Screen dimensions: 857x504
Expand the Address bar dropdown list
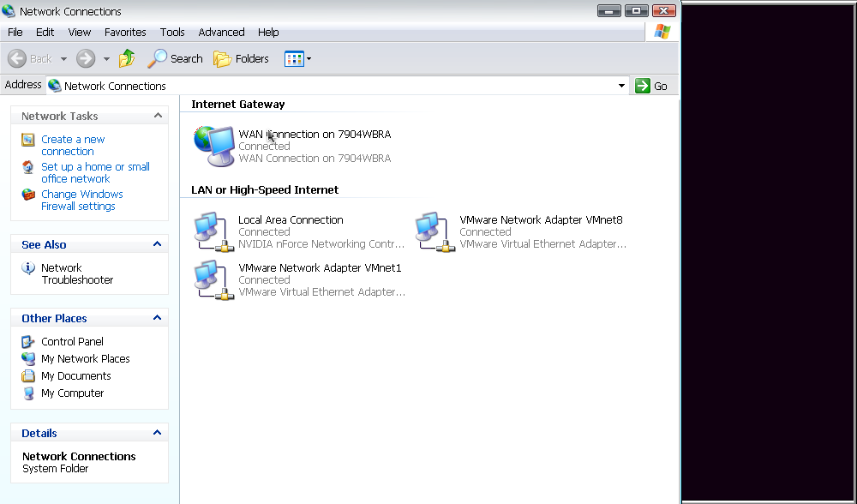(621, 86)
